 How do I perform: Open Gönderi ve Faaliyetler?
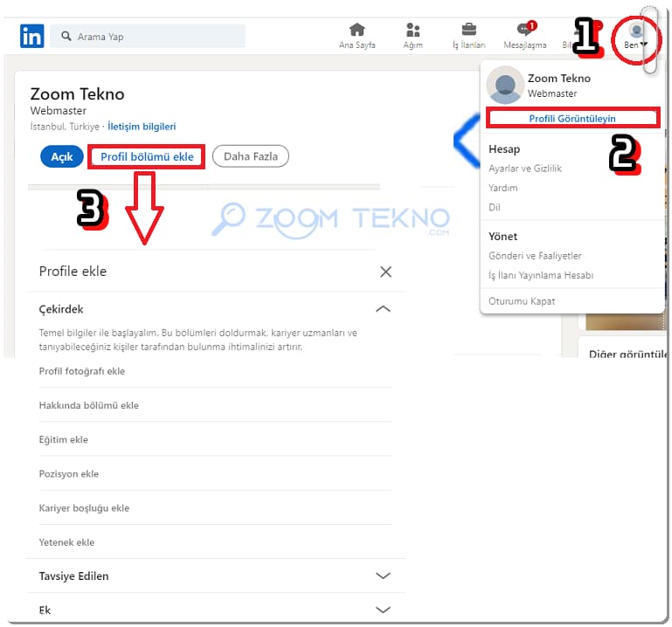pos(535,256)
